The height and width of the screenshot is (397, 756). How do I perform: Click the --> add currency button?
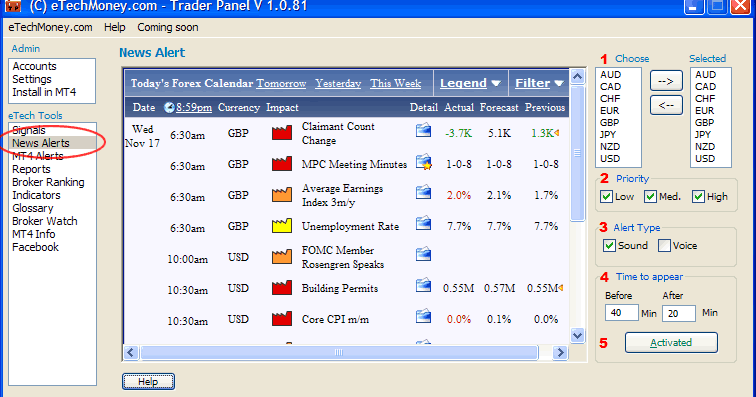pyautogui.click(x=666, y=81)
